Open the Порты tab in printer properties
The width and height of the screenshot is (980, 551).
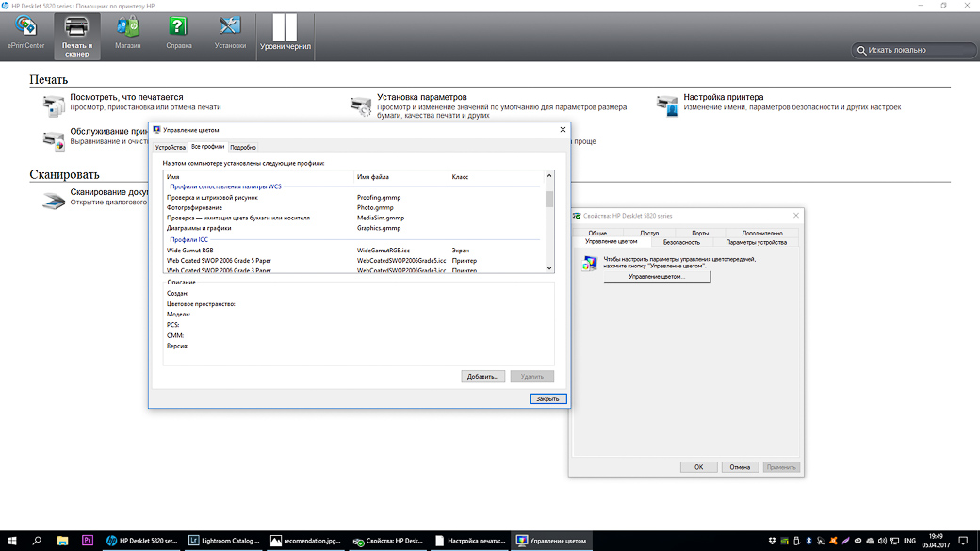click(x=700, y=233)
